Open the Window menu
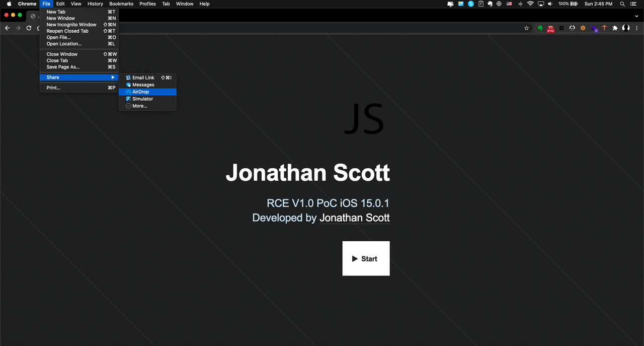This screenshot has width=644, height=346. point(185,4)
